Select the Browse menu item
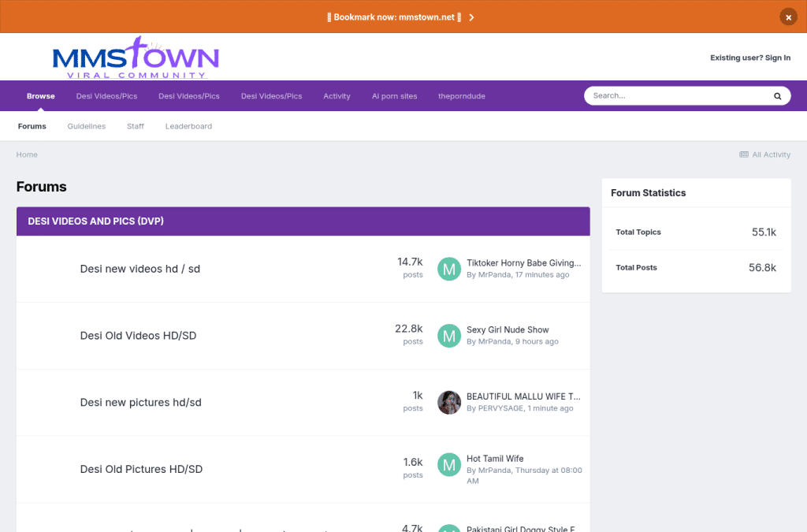 click(x=41, y=96)
